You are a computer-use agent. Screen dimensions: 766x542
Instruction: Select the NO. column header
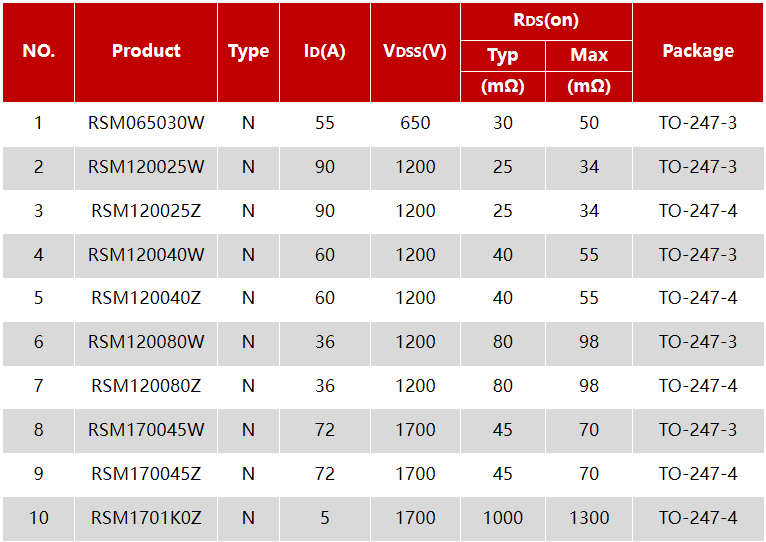coord(38,52)
